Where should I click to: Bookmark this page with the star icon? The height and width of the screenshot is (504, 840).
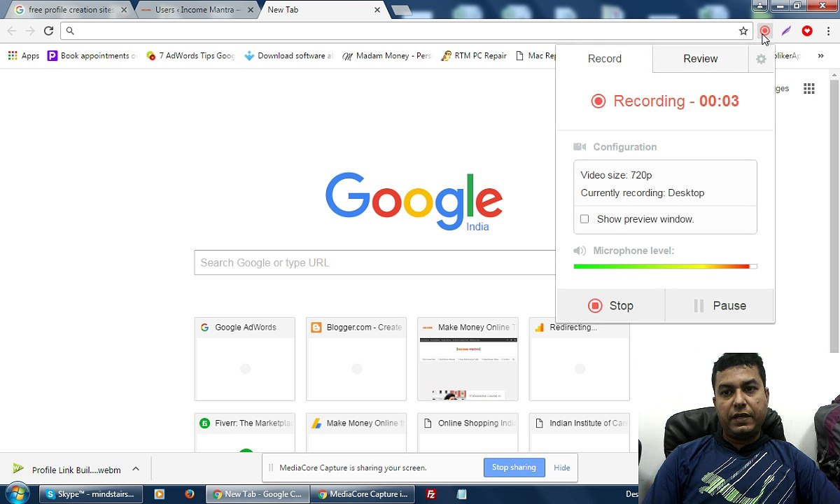point(743,31)
